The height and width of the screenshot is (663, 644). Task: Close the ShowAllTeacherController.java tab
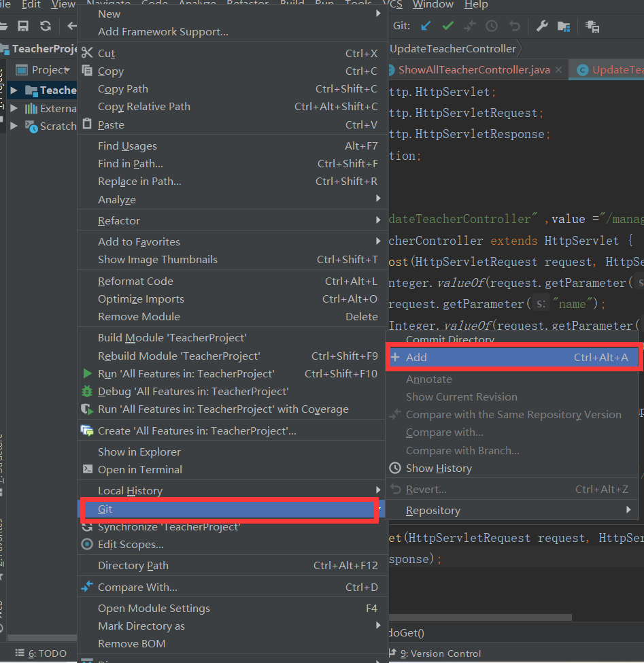point(558,70)
